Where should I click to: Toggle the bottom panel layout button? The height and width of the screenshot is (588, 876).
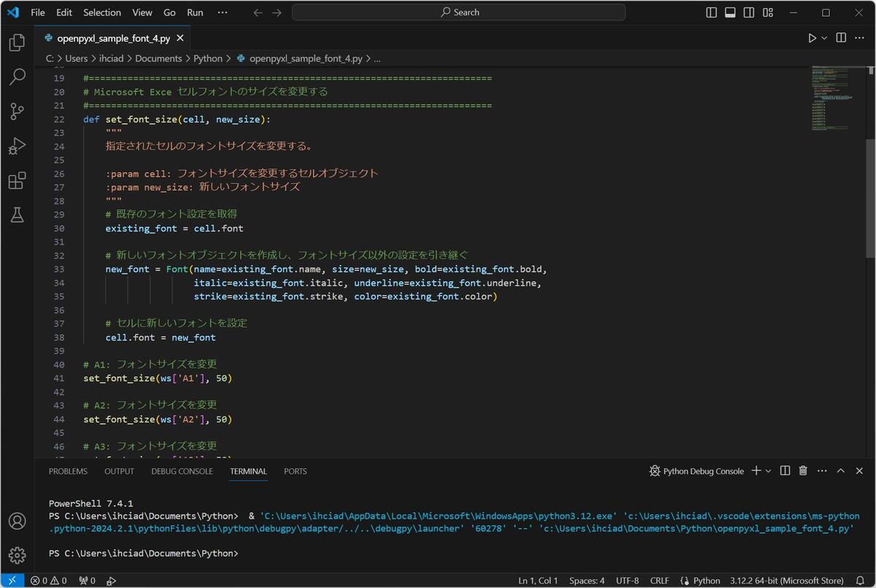coord(730,12)
